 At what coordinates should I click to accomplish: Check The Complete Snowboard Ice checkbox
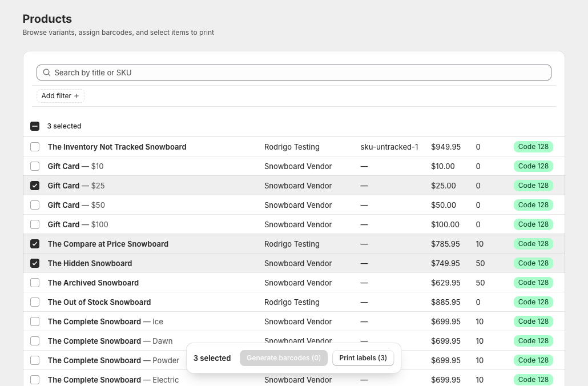click(35, 321)
